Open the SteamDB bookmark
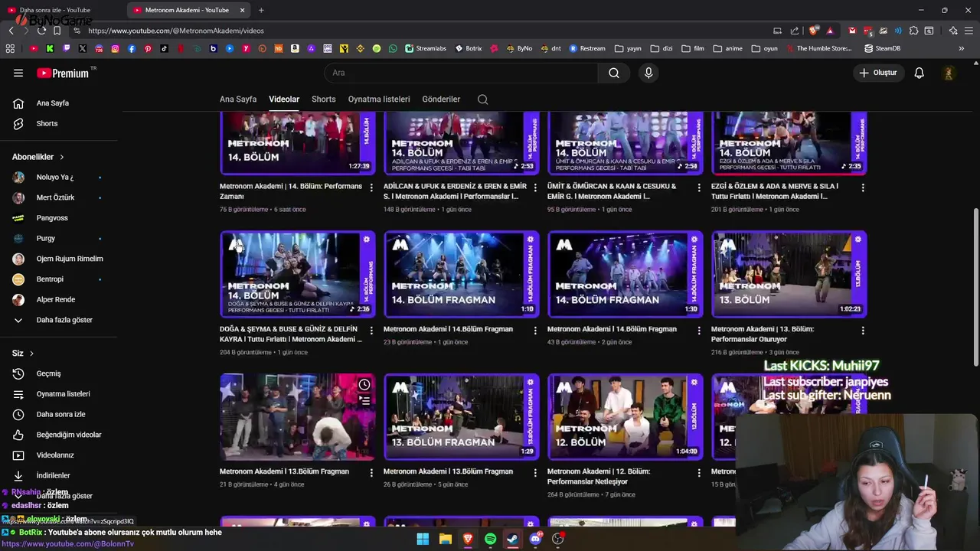 pyautogui.click(x=882, y=48)
